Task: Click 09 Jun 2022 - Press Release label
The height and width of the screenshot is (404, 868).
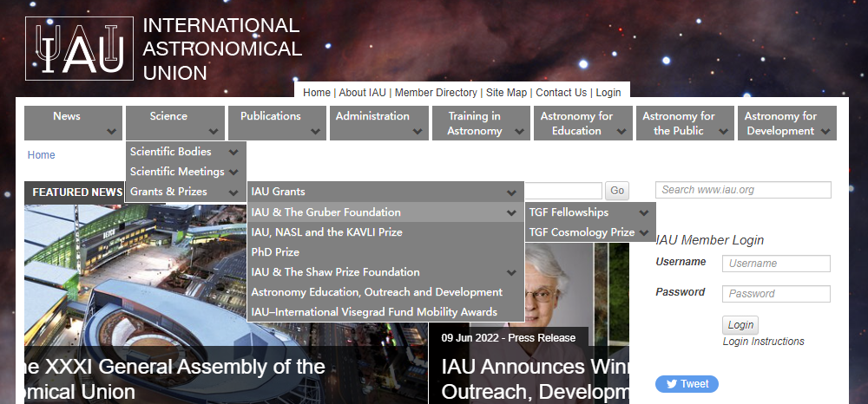Action: (x=508, y=338)
